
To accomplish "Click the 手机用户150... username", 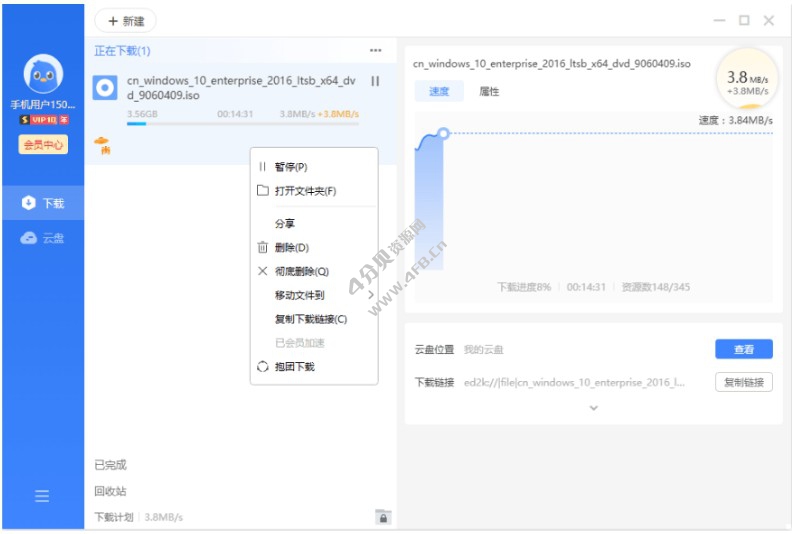I will coord(43,104).
